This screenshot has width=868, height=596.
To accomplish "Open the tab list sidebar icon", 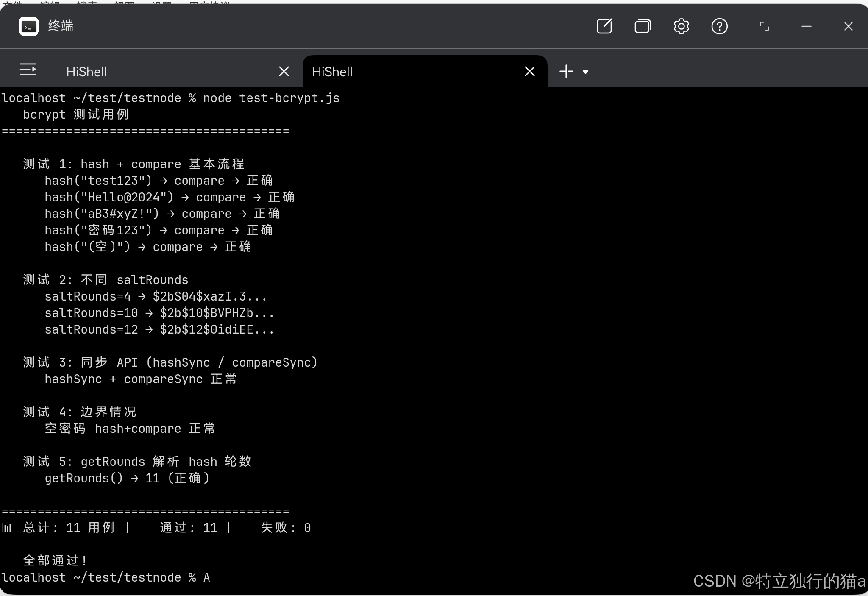I will tap(28, 70).
